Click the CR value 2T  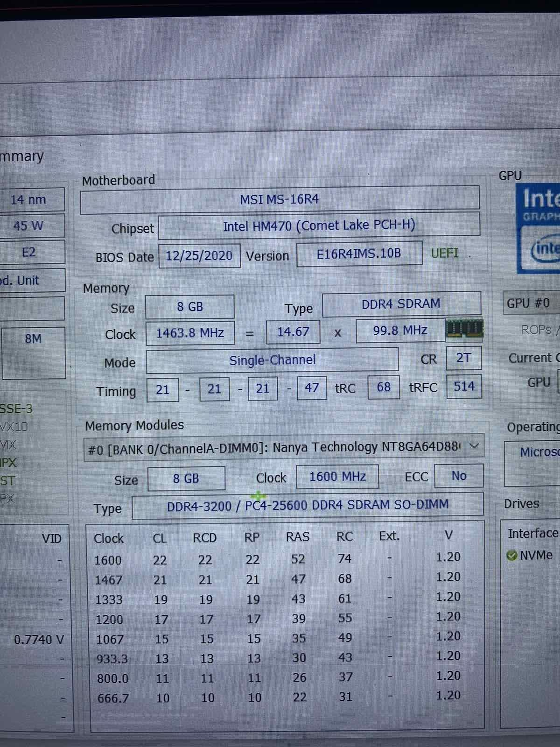point(463,358)
